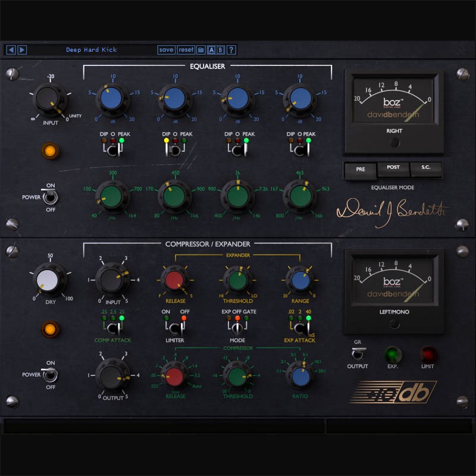The width and height of the screenshot is (476, 476).
Task: Adjust the compressor green THRESHOLD knob
Action: coord(237,377)
